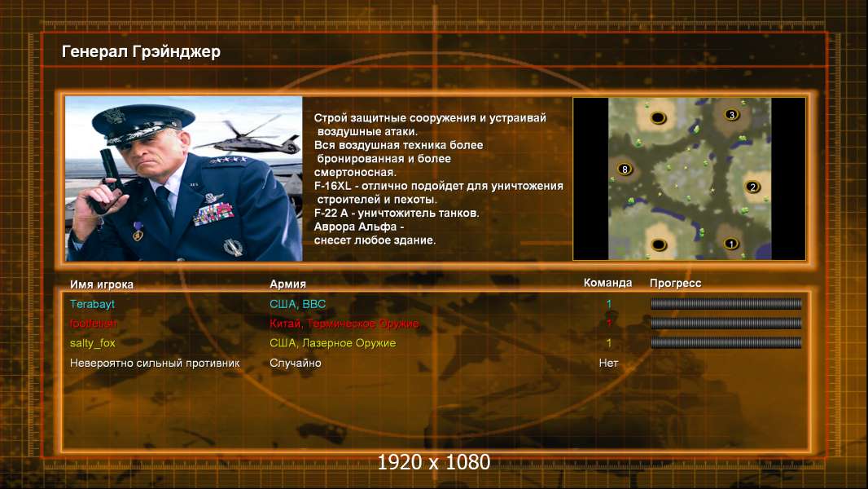Click start position marker 1 on minimap
Screen dimensions: 868x489
click(731, 244)
